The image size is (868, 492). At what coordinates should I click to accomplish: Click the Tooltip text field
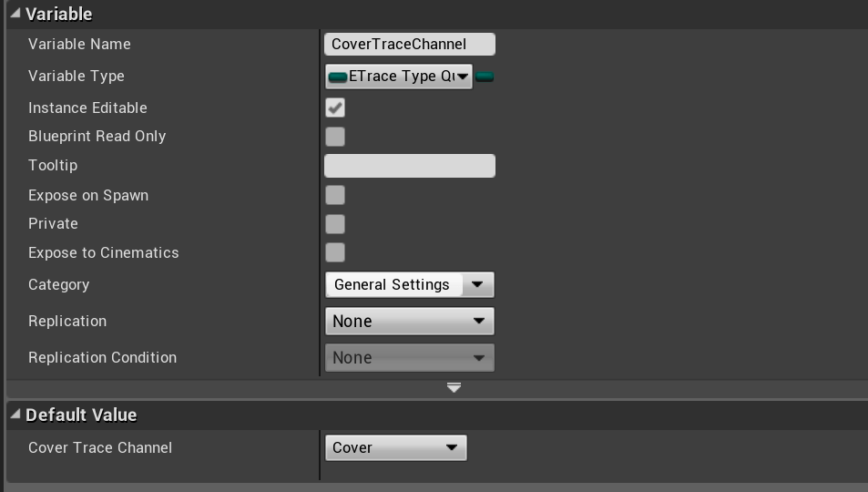[x=409, y=166]
